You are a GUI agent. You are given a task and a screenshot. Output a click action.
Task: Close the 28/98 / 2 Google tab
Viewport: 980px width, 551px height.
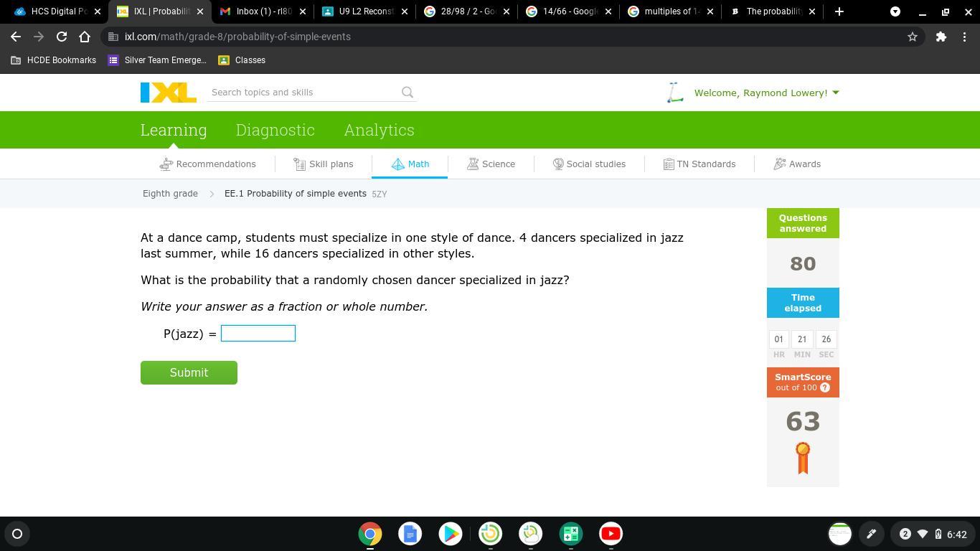pyautogui.click(x=507, y=11)
